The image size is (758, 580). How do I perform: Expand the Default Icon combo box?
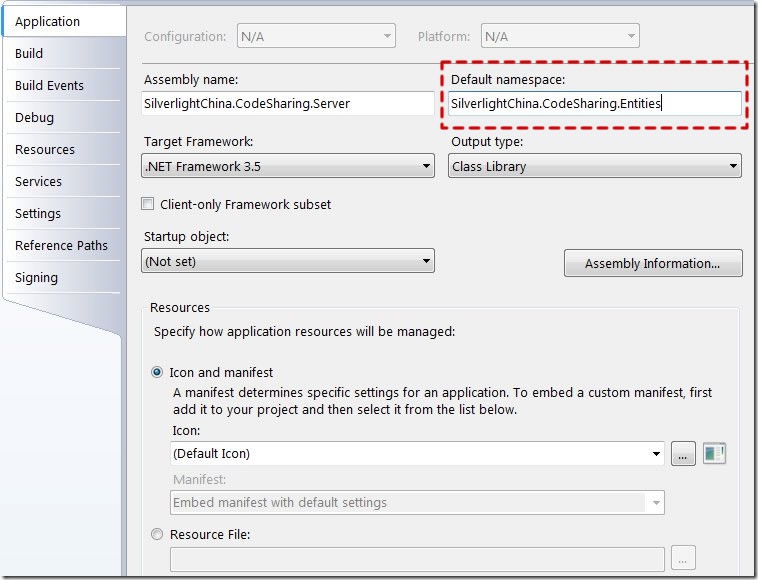(x=417, y=453)
